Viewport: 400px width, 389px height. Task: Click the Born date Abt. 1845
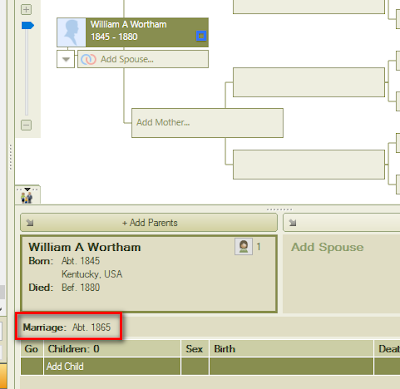pos(81,261)
